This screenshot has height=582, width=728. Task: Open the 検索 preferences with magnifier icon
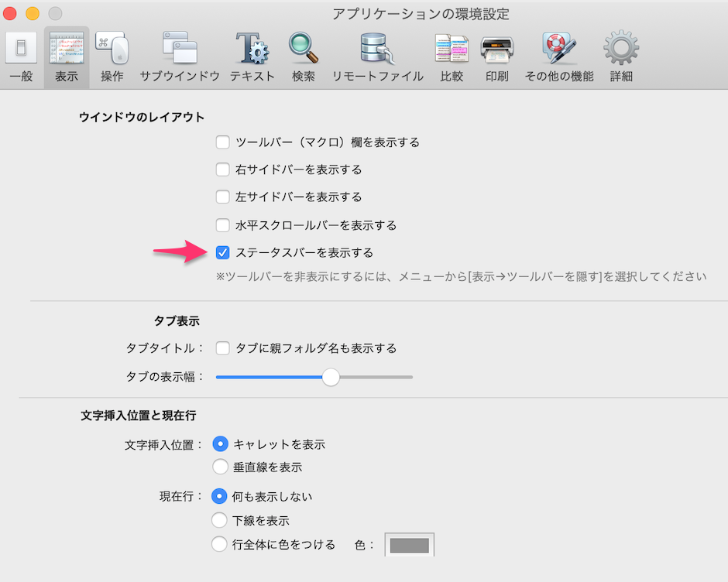[x=303, y=56]
